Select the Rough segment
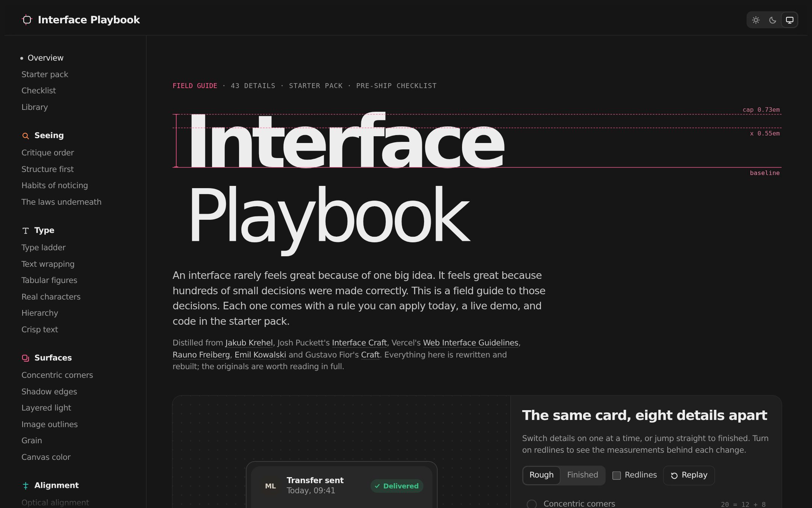Image resolution: width=812 pixels, height=508 pixels. coord(541,475)
